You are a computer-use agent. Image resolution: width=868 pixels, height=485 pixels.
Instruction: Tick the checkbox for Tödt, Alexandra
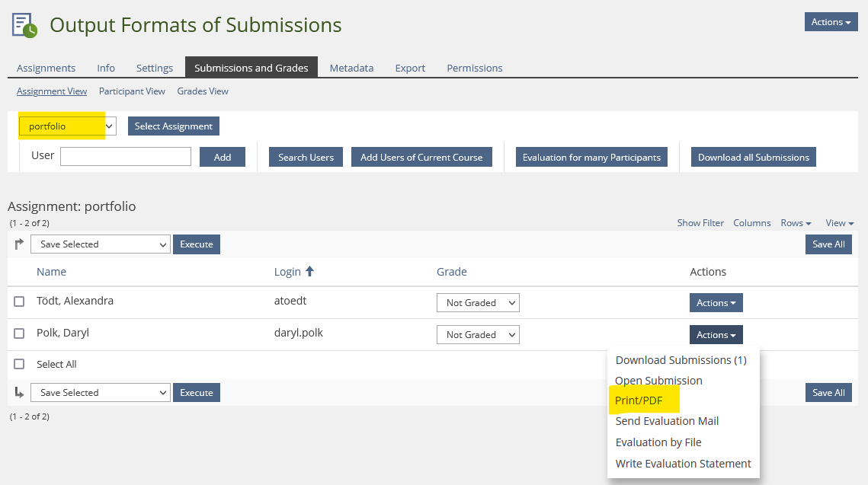pos(19,302)
